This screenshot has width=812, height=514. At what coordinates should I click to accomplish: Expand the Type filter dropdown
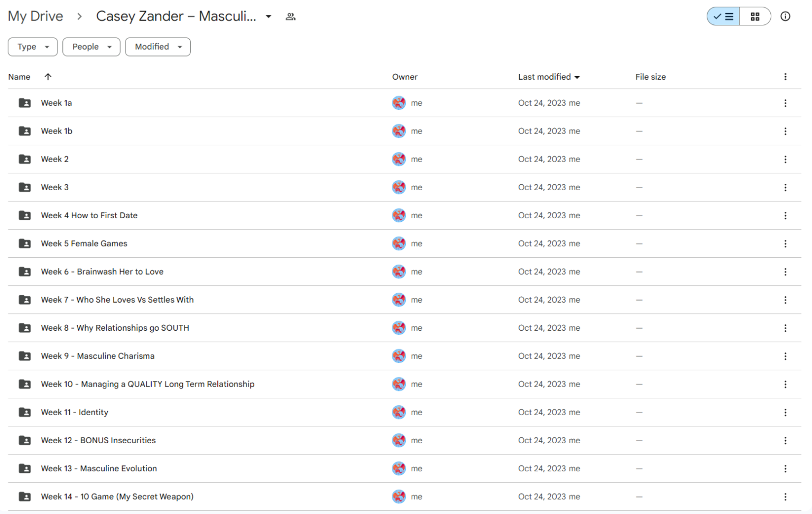click(x=33, y=47)
